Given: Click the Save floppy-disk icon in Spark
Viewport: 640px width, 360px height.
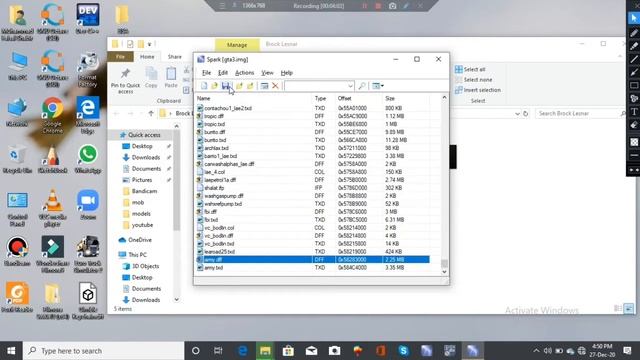Looking at the screenshot, I should (225, 86).
